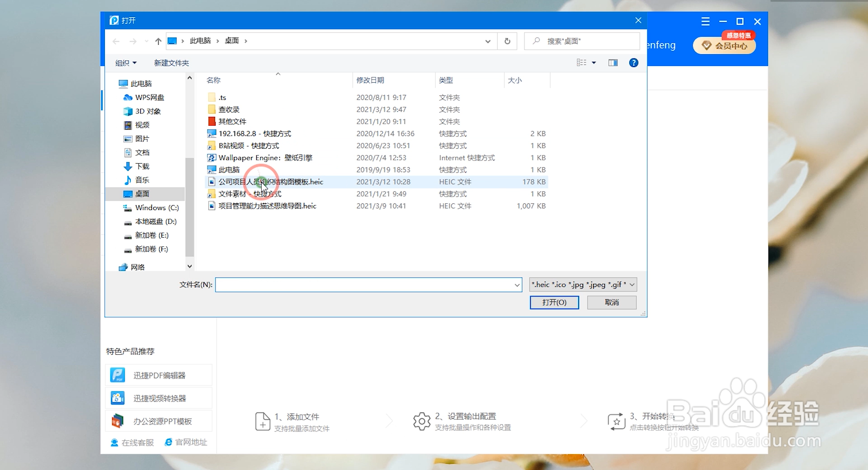Select Windows (C:) drive

(156, 207)
